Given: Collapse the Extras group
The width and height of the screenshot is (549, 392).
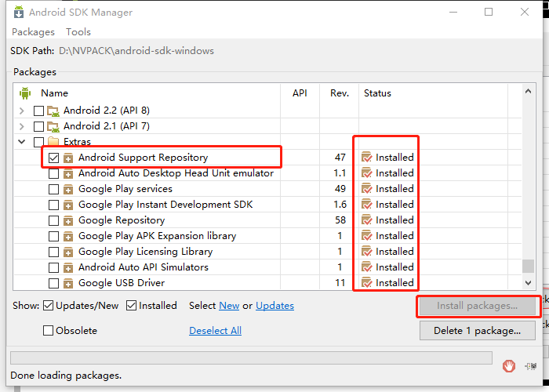Looking at the screenshot, I should pyautogui.click(x=22, y=142).
